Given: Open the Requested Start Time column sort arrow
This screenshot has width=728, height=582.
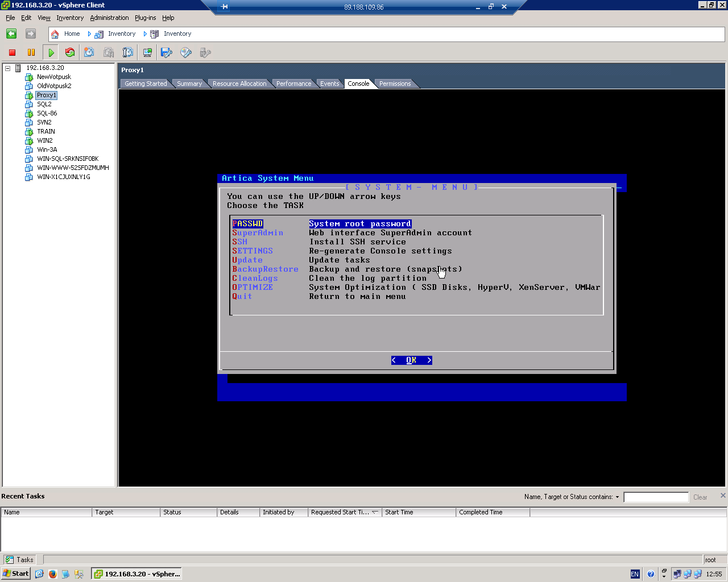Looking at the screenshot, I should [x=375, y=512].
